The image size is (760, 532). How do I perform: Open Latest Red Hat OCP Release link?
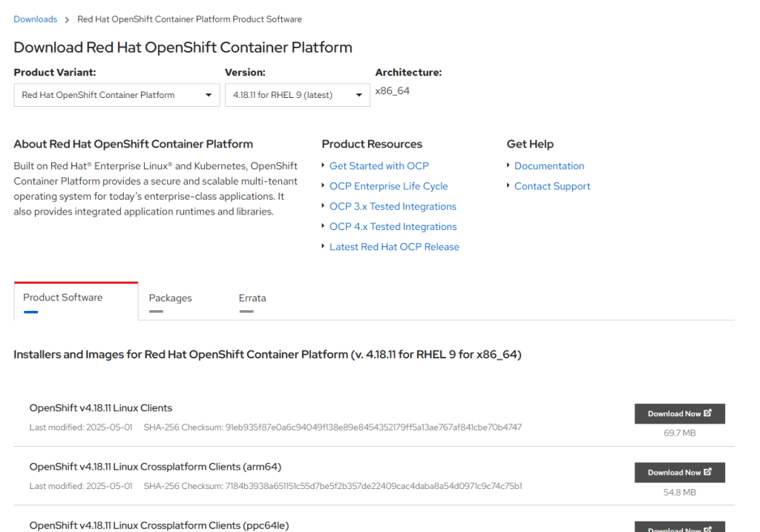[x=394, y=246]
